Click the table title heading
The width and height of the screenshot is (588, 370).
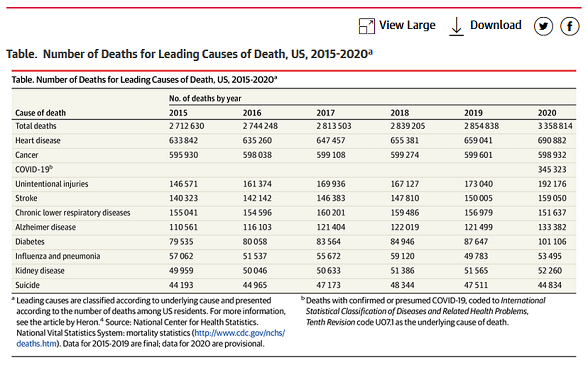(x=189, y=54)
